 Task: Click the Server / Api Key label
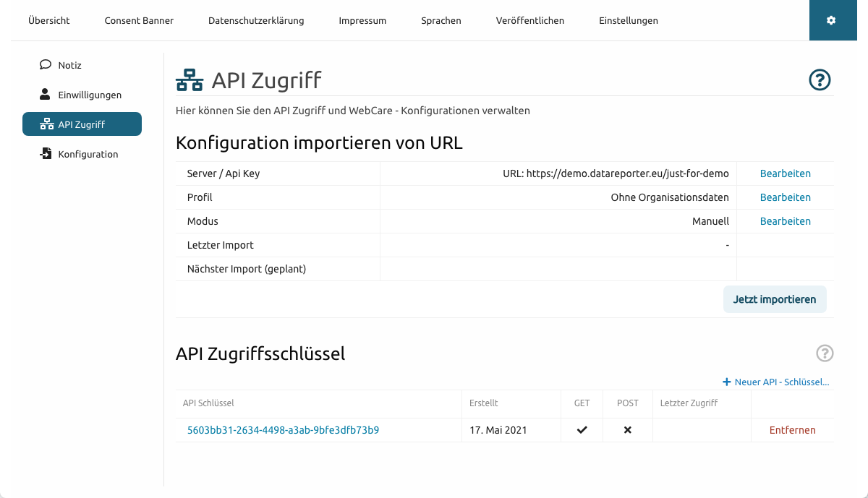click(x=223, y=173)
